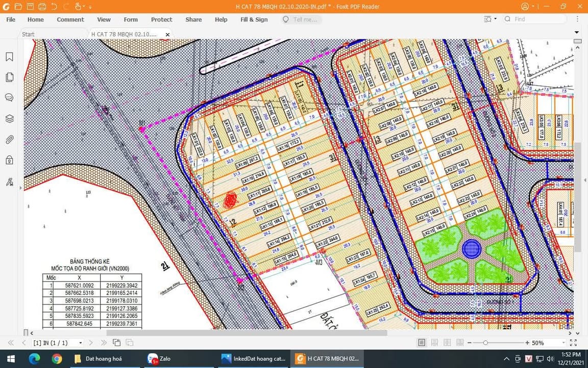Toggle Single Page view in the status bar
The height and width of the screenshot is (368, 588).
click(x=421, y=342)
